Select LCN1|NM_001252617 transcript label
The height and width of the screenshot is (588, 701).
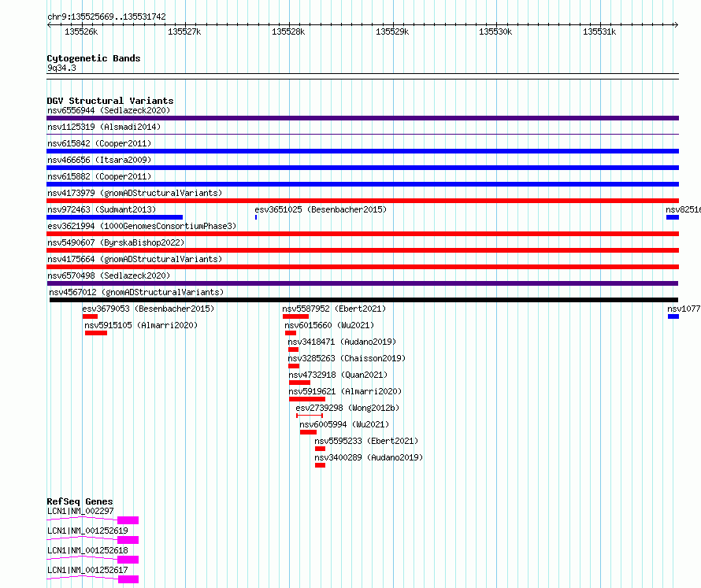point(87,570)
